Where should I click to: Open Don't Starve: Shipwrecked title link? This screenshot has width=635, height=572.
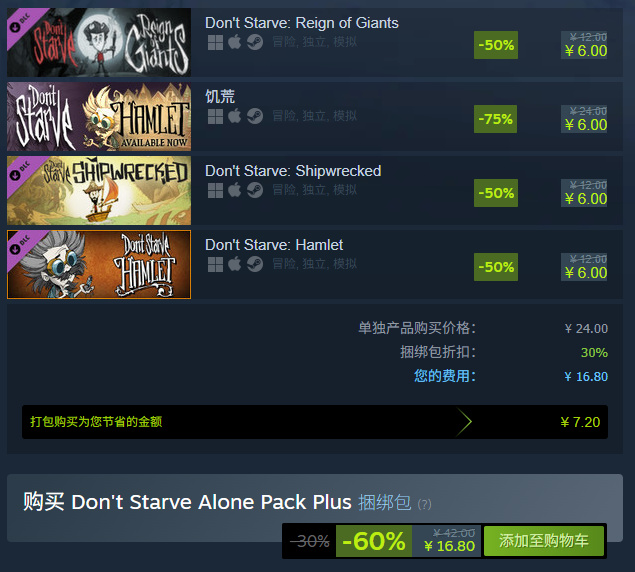click(x=293, y=171)
